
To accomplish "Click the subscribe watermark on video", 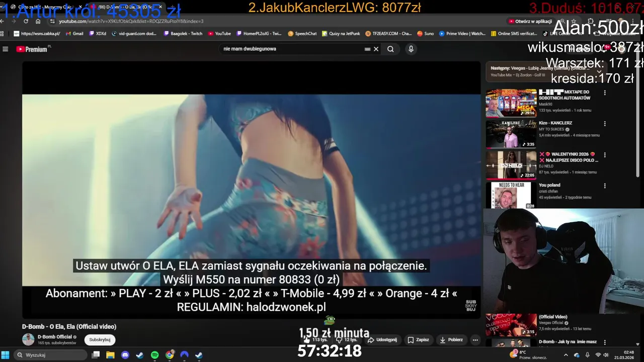I will coord(471,306).
